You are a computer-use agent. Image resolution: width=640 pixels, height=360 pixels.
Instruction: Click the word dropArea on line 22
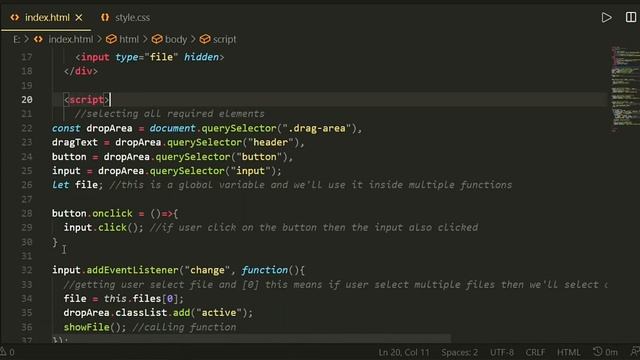tap(109, 128)
